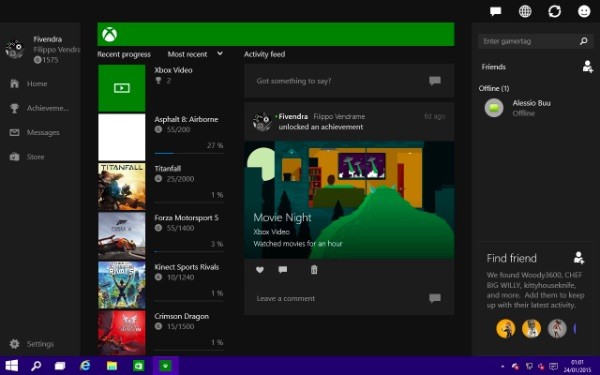Open Fivendra profile avatar in sidebar
Viewport: 600px width, 375px height.
15,49
